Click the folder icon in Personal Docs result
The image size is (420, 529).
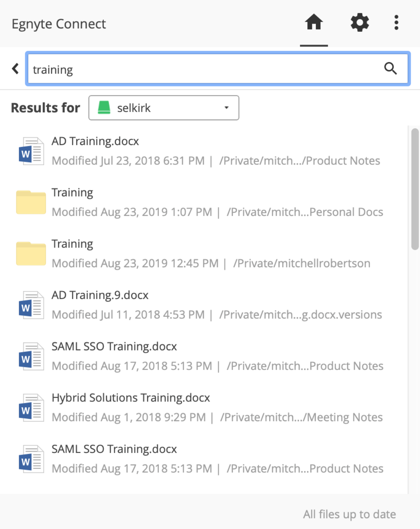pyautogui.click(x=31, y=202)
